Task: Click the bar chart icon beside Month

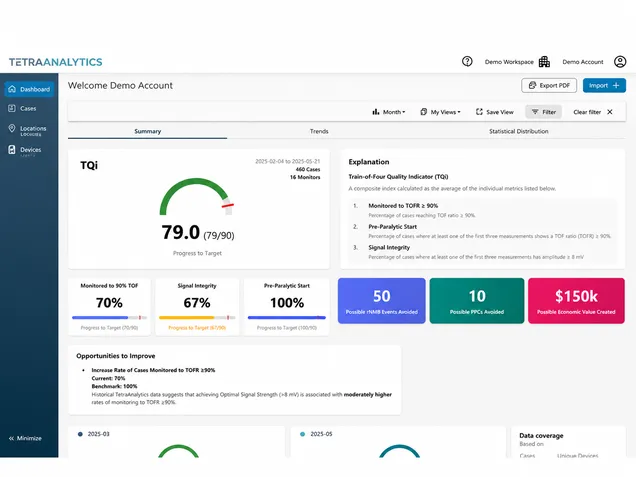Action: 376,112
